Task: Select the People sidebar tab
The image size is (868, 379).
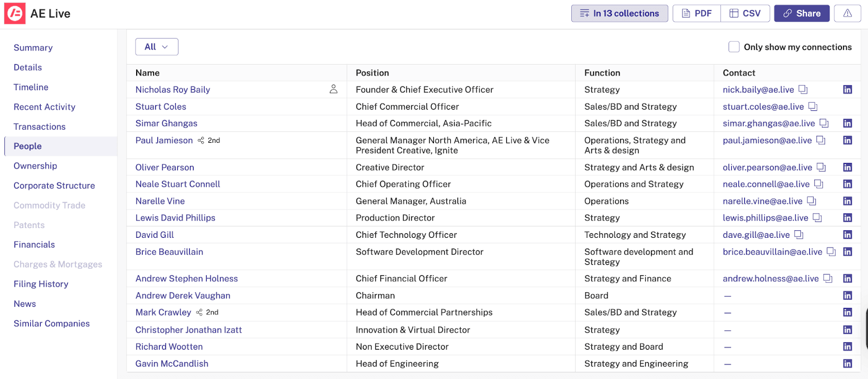Action: tap(61, 146)
